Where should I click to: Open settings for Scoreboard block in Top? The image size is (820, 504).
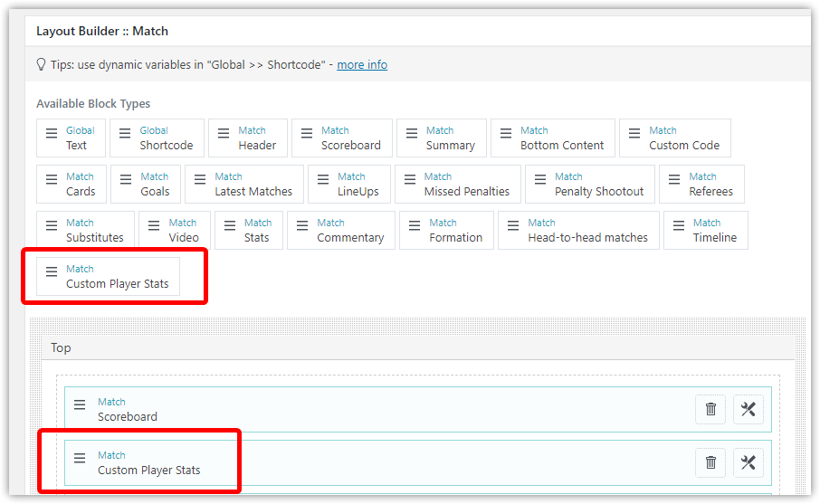[x=748, y=409]
